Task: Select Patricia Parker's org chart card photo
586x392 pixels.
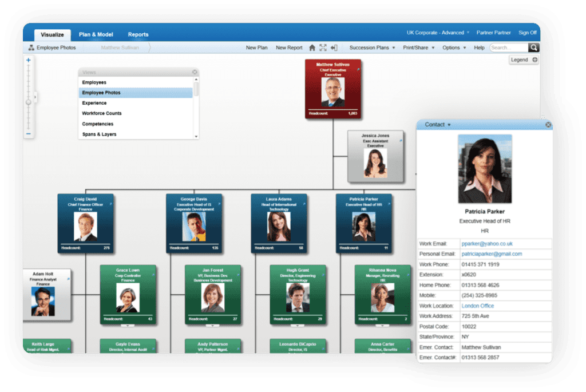Action: pos(363,227)
